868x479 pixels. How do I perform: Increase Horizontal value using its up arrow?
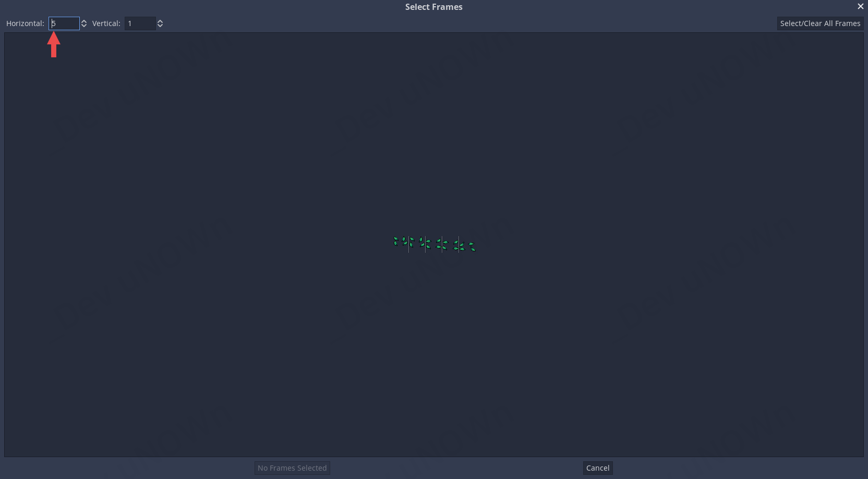(84, 21)
